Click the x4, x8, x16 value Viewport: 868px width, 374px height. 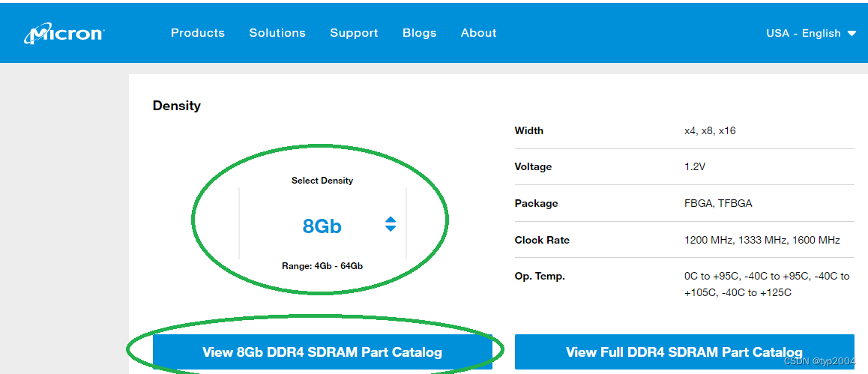[710, 131]
